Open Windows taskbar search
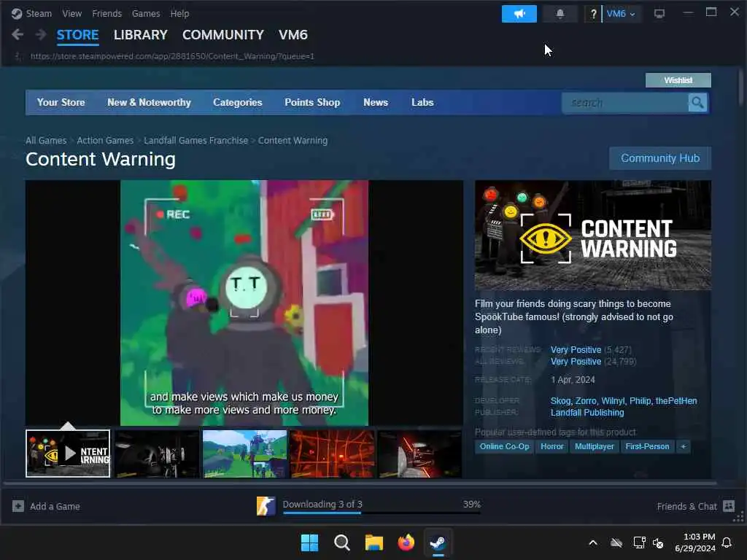 [x=342, y=542]
